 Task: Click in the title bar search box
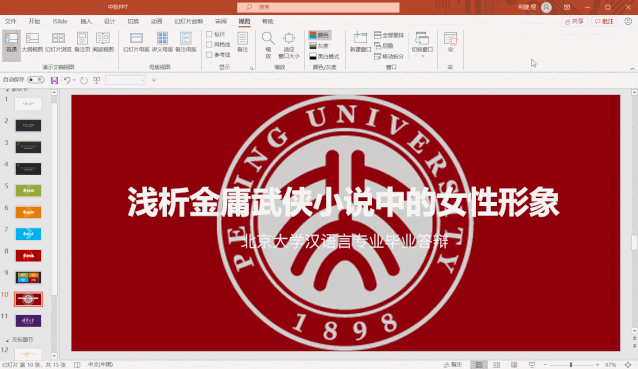point(318,7)
